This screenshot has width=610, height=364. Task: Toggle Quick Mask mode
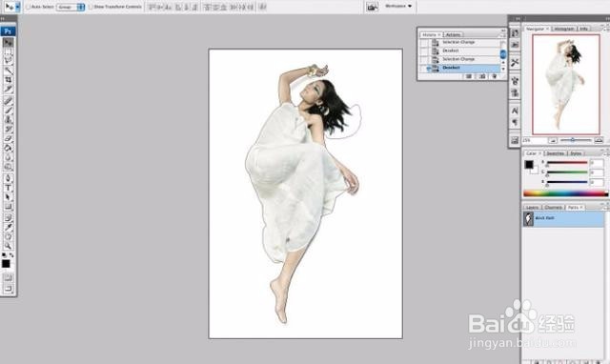pyautogui.click(x=9, y=277)
